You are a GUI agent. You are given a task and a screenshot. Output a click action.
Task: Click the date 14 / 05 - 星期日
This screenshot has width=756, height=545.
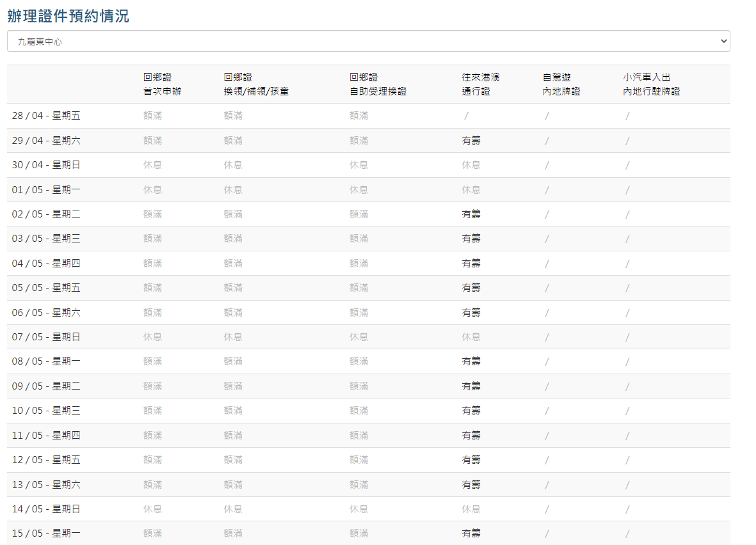(46, 509)
